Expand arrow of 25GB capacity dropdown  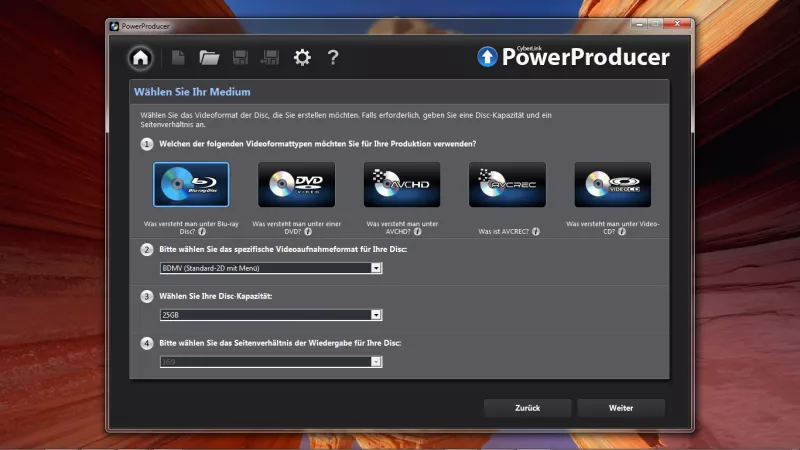(376, 315)
